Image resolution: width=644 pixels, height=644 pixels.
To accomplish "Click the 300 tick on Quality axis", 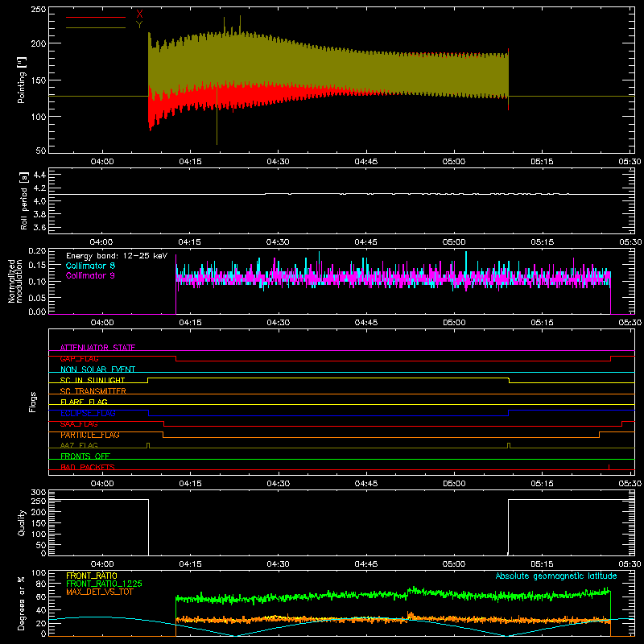I will coord(39,493).
